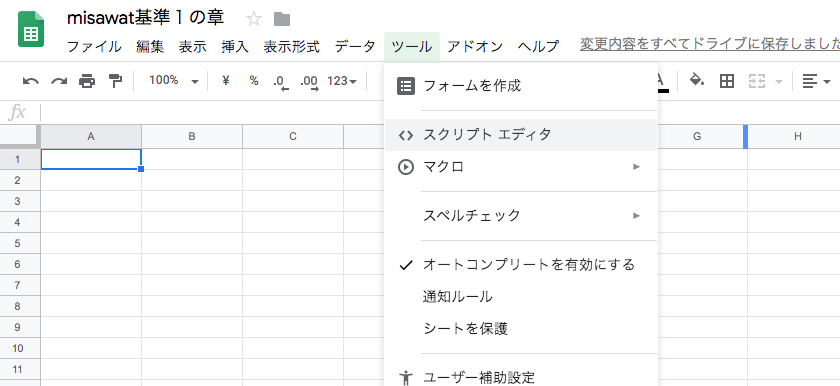
Task: Open the 挿入 menu
Action: (235, 47)
